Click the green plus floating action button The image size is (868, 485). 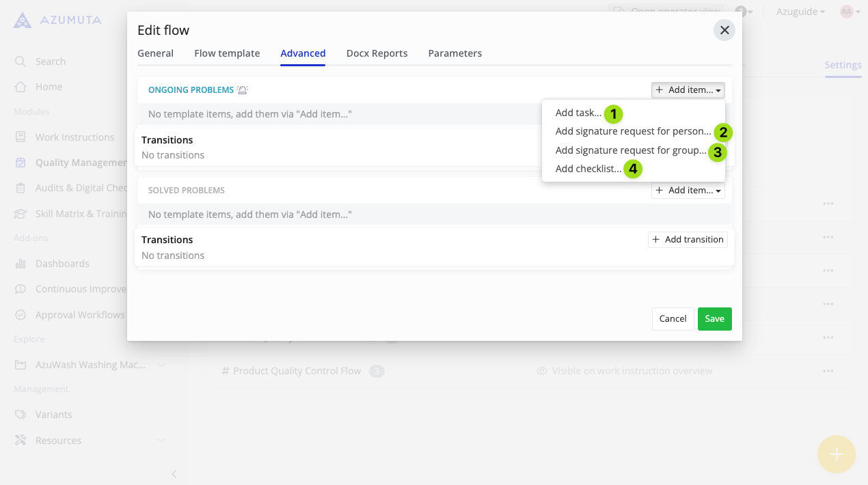tap(836, 454)
